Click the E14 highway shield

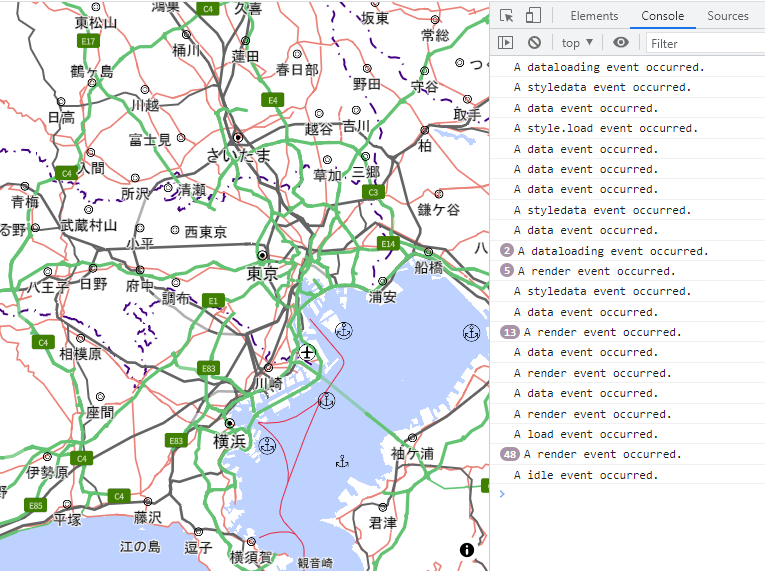point(388,244)
